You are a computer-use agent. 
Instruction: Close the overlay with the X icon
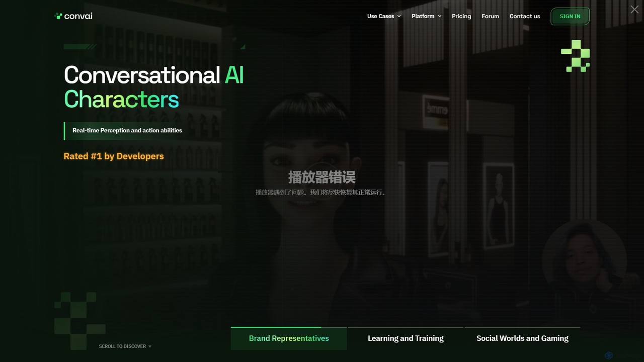(x=634, y=10)
